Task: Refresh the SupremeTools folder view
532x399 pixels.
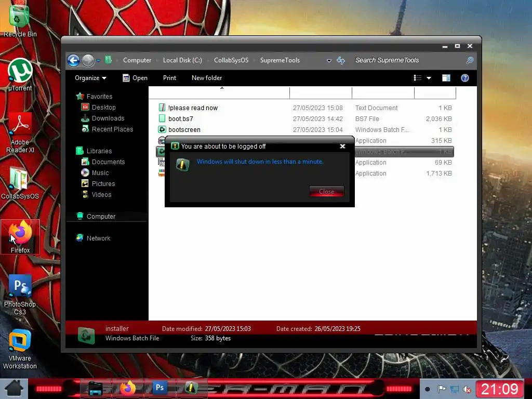Action: [341, 60]
